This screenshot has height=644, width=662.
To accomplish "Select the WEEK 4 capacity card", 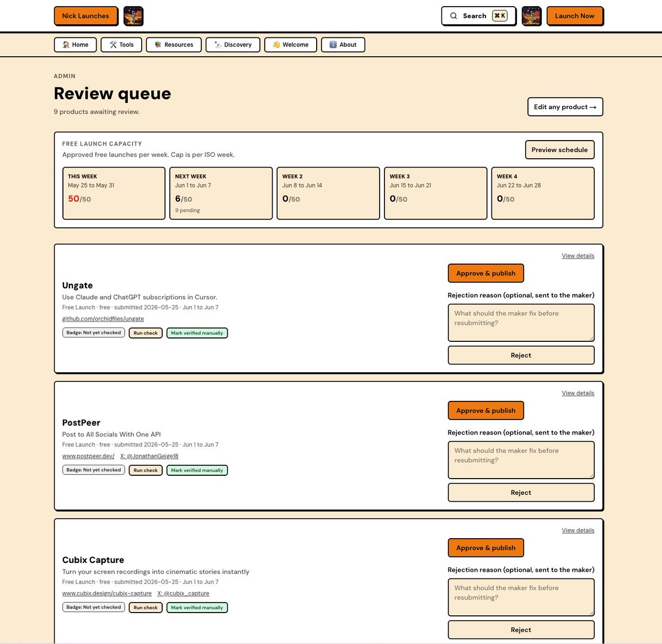I will (543, 194).
